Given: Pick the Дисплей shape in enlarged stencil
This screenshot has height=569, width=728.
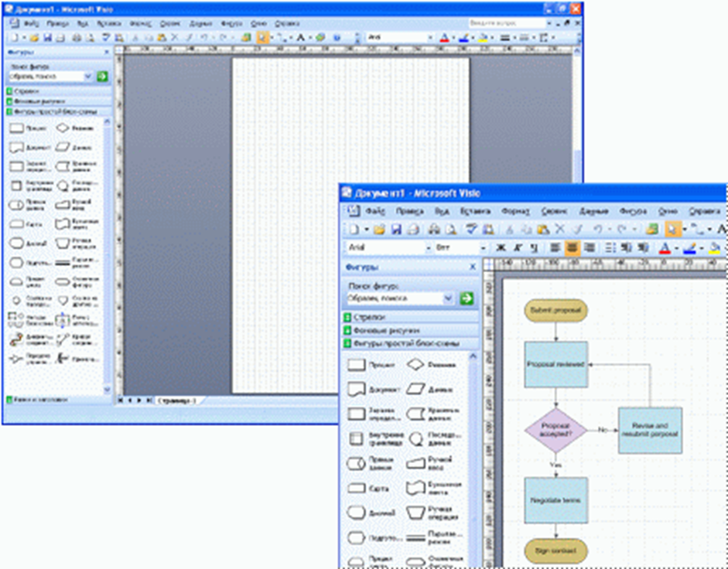Looking at the screenshot, I should coord(357,513).
